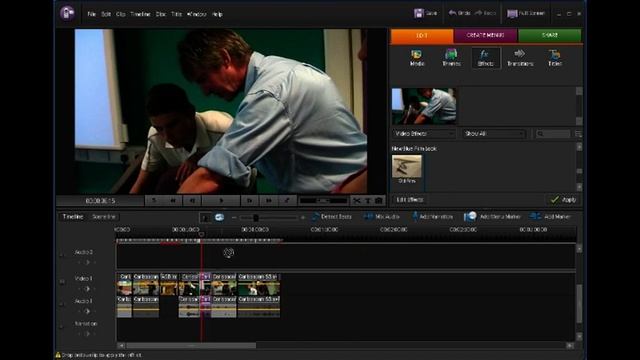Click the Smart Trim mode icon

[x=220, y=217]
